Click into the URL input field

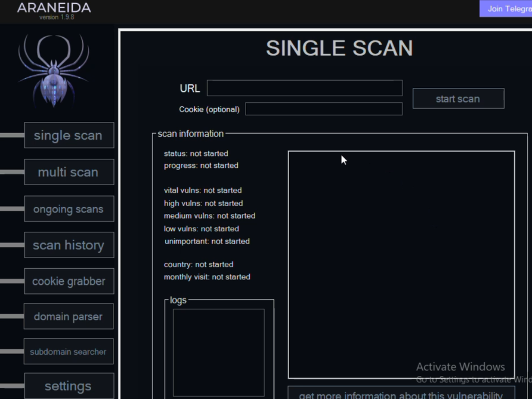click(x=304, y=88)
